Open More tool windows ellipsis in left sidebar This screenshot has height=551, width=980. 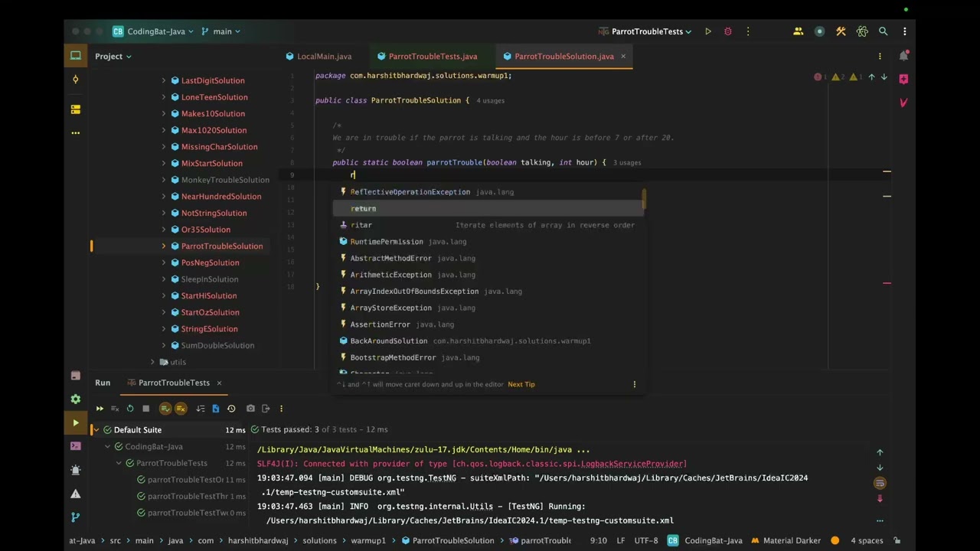click(76, 133)
